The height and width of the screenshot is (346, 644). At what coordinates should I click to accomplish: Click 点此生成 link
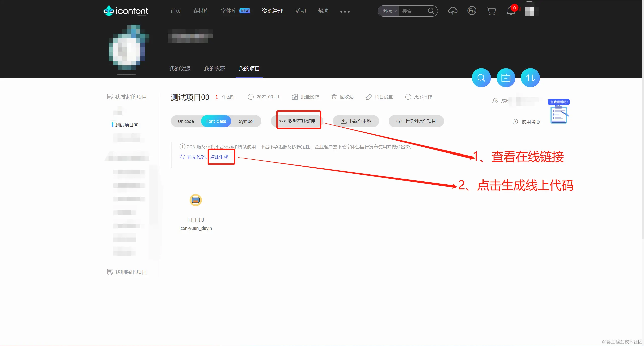point(219,157)
